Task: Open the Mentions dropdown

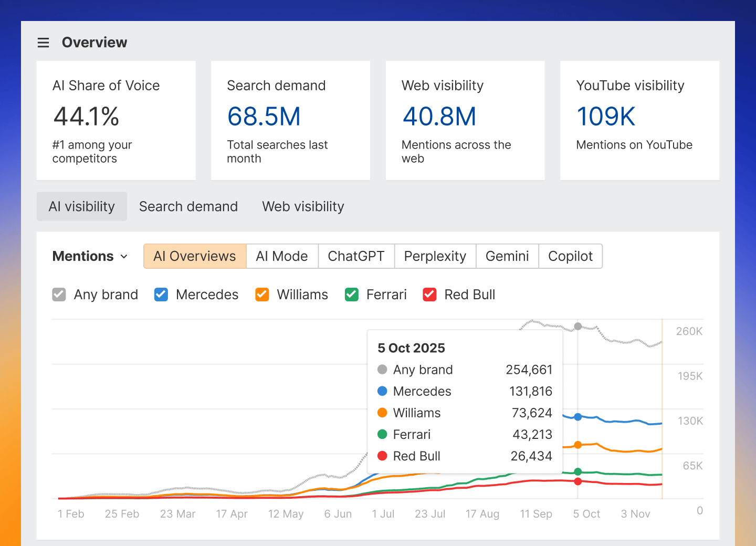Action: (x=90, y=256)
